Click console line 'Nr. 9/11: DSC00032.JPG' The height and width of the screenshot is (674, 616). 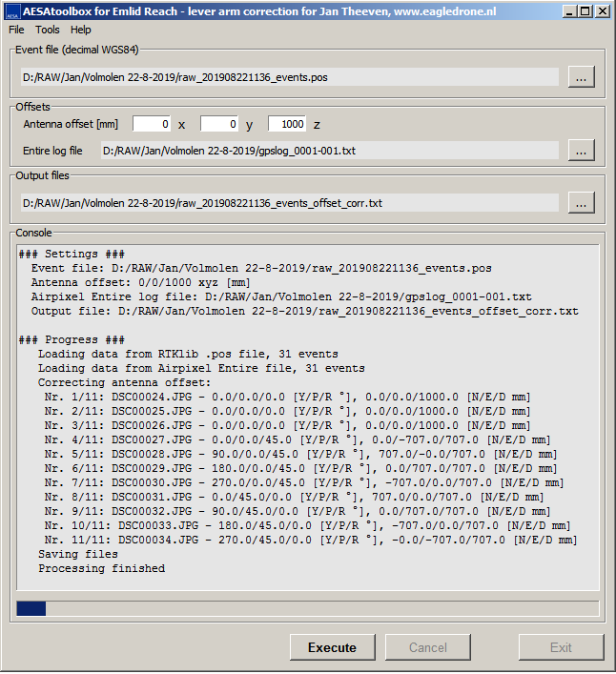298,511
